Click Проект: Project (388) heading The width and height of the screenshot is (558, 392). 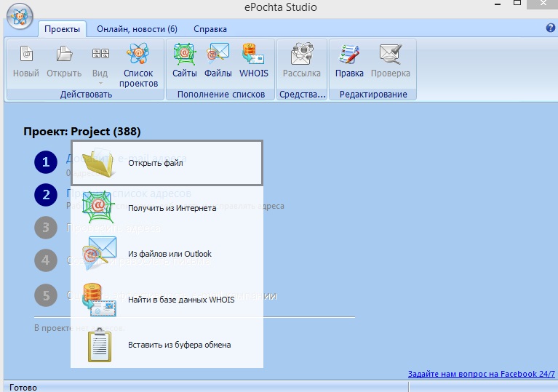[x=82, y=132]
